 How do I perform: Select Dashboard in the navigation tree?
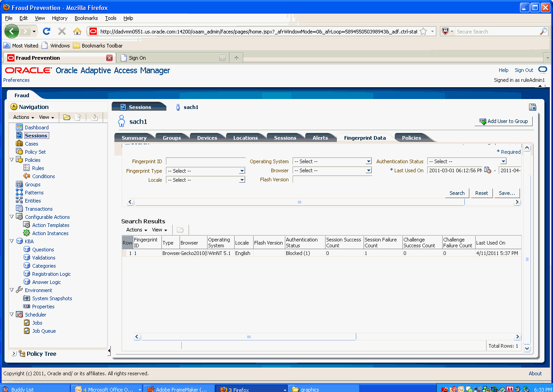coord(36,127)
